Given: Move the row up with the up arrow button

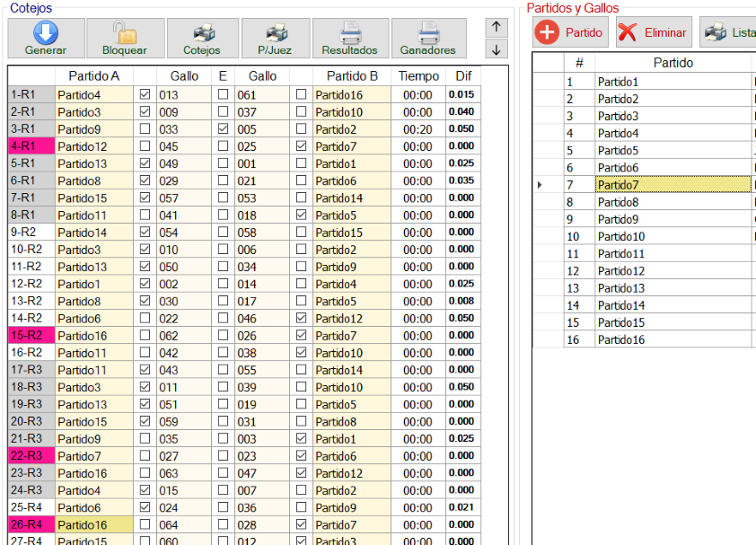Looking at the screenshot, I should click(x=497, y=27).
